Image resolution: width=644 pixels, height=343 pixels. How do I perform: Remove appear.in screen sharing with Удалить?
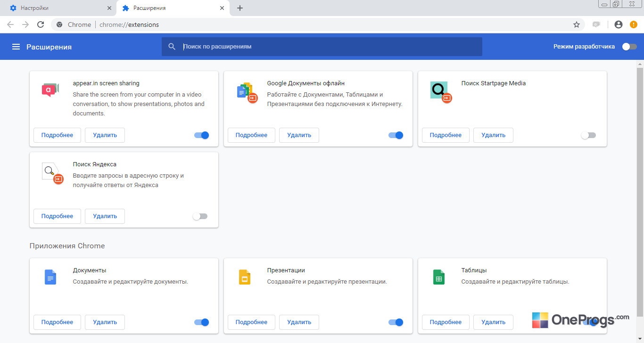[x=105, y=135]
